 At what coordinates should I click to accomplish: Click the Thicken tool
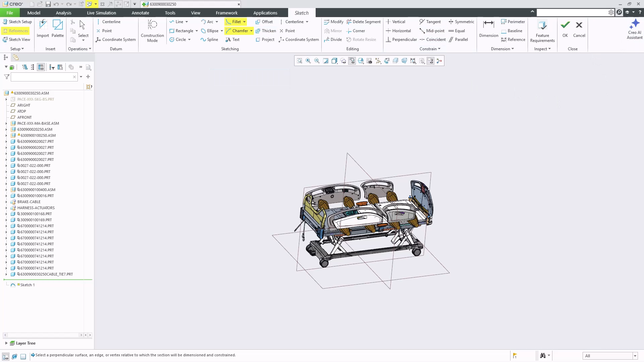(266, 31)
